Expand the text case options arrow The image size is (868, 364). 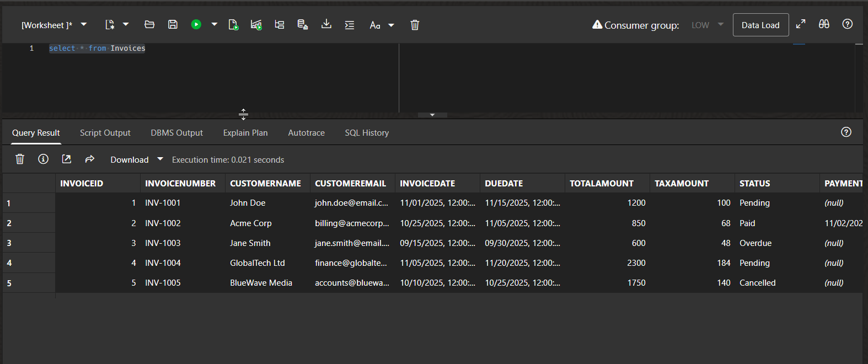pos(392,25)
